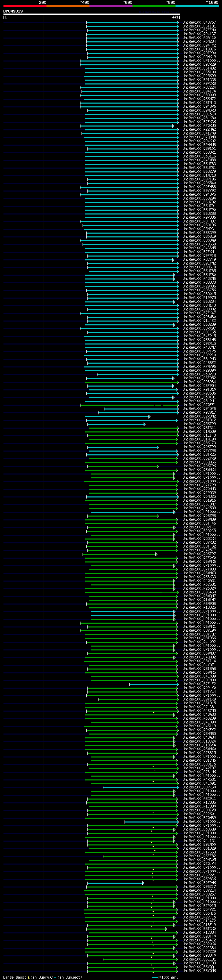Click the alignment bar of UniRef100_B9SKZ9
Viewport: 222px width, 980px height.
pyautogui.click(x=129, y=64)
